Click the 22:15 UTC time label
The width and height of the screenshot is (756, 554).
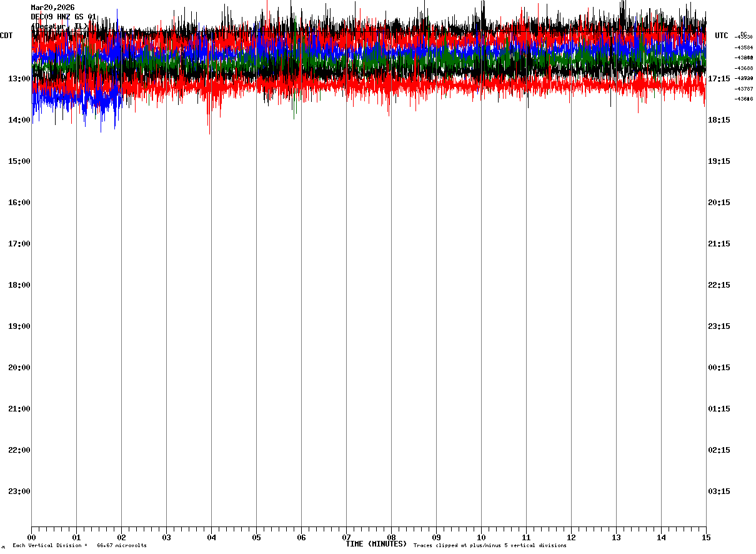point(719,285)
